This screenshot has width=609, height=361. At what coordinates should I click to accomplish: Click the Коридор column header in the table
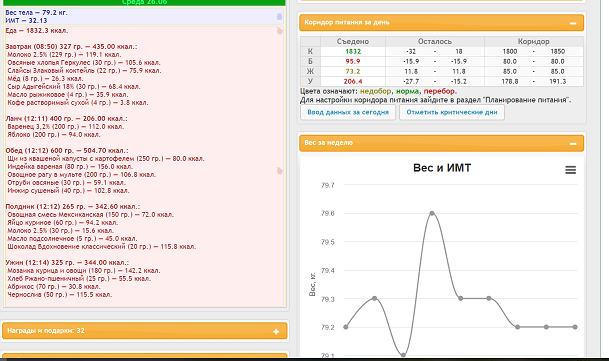(533, 41)
